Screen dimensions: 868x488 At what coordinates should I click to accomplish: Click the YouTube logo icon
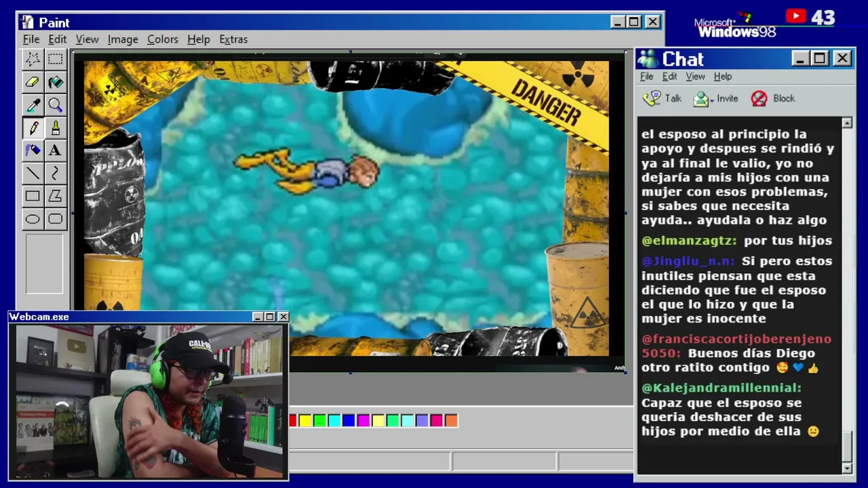(x=796, y=16)
